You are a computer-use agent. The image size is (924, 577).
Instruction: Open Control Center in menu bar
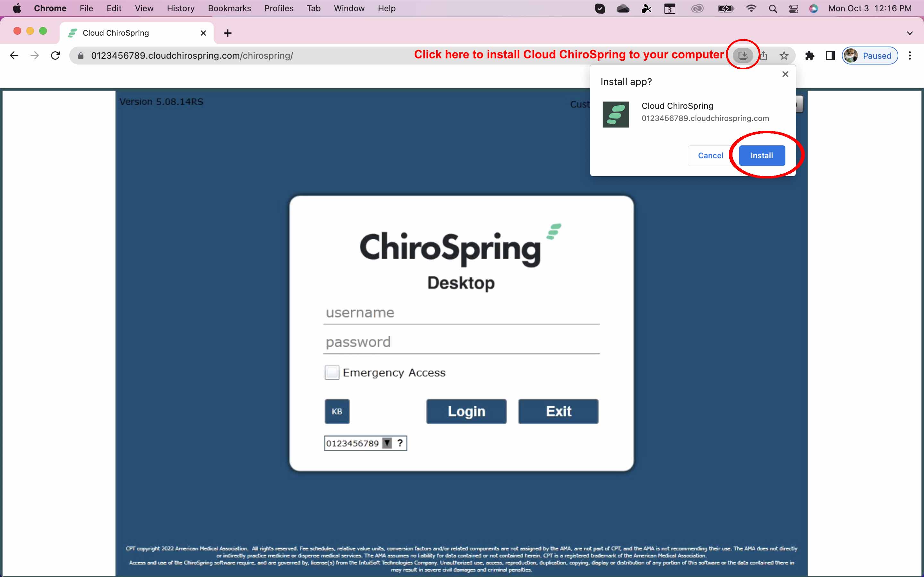pos(793,8)
